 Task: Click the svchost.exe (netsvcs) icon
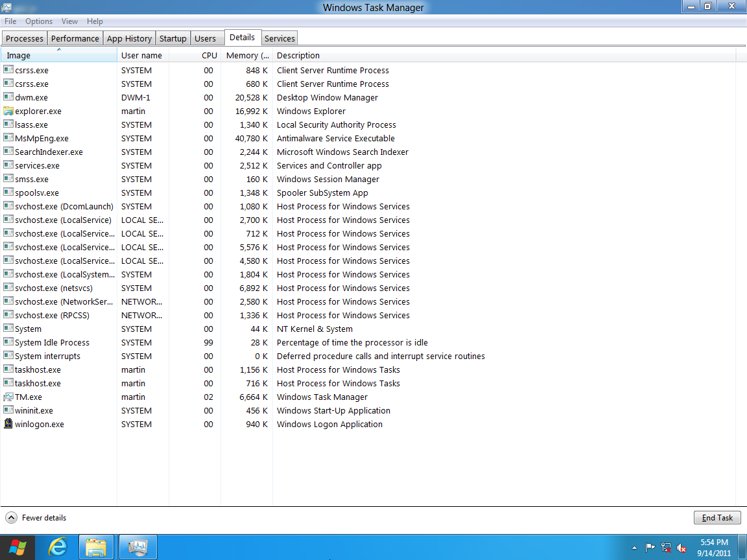coord(8,288)
